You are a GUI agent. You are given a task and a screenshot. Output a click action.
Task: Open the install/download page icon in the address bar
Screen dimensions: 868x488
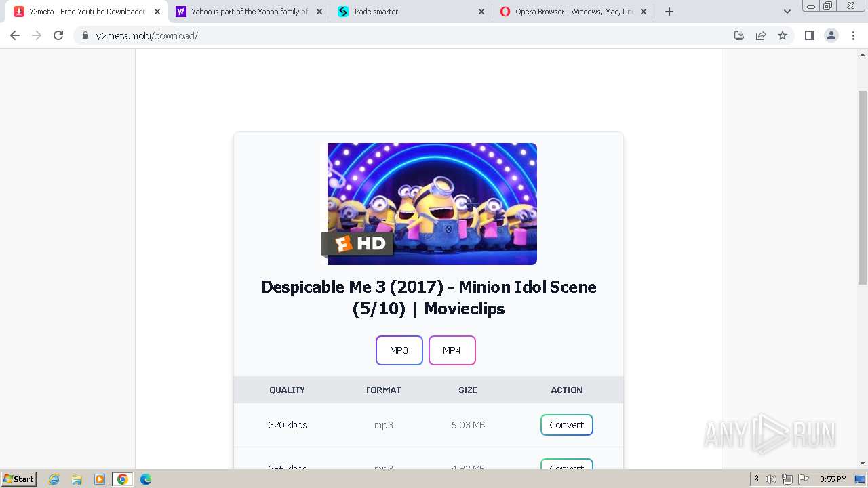pos(739,35)
